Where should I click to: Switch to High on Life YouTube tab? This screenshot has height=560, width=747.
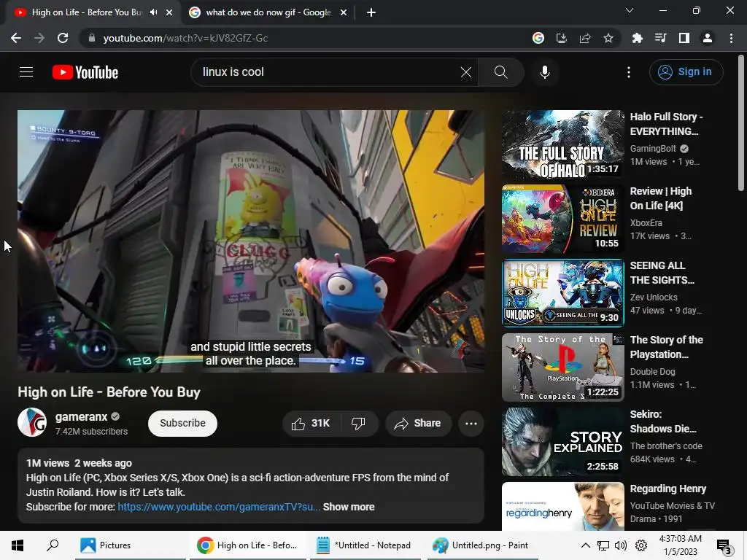tap(86, 12)
